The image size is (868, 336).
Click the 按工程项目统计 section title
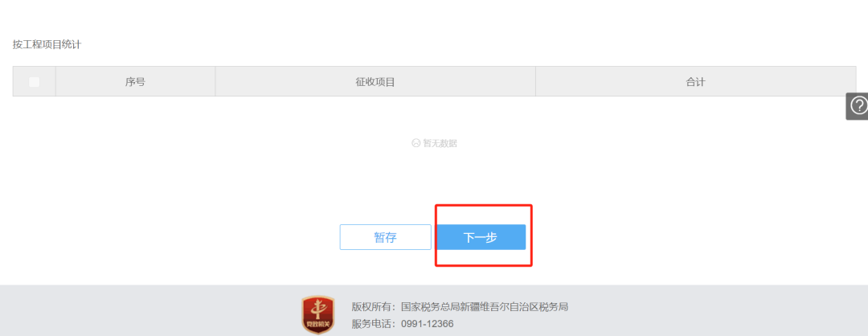click(47, 45)
